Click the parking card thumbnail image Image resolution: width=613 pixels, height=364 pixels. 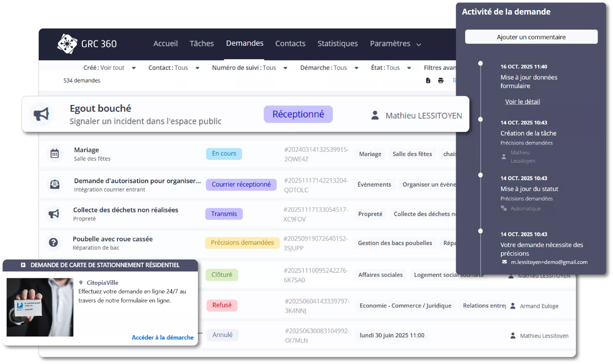coord(40,306)
